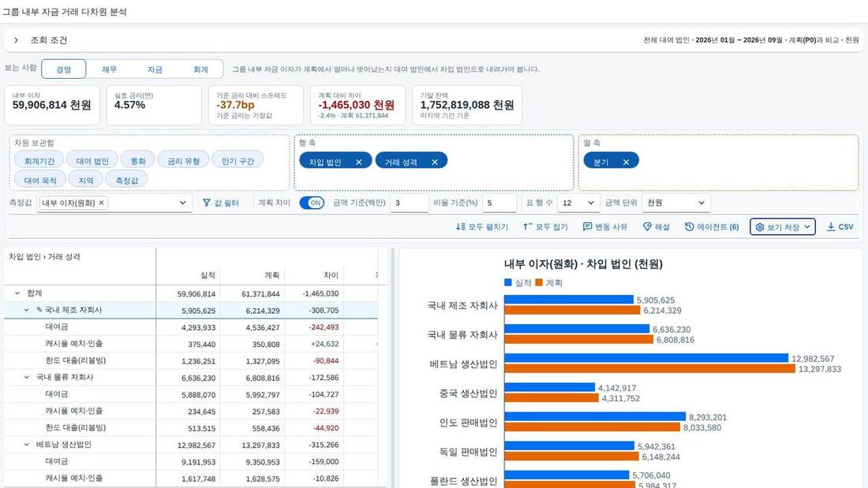Screen dimensions: 868x488
Task: Select the 대여 법인 dimension chip
Action: tap(92, 161)
